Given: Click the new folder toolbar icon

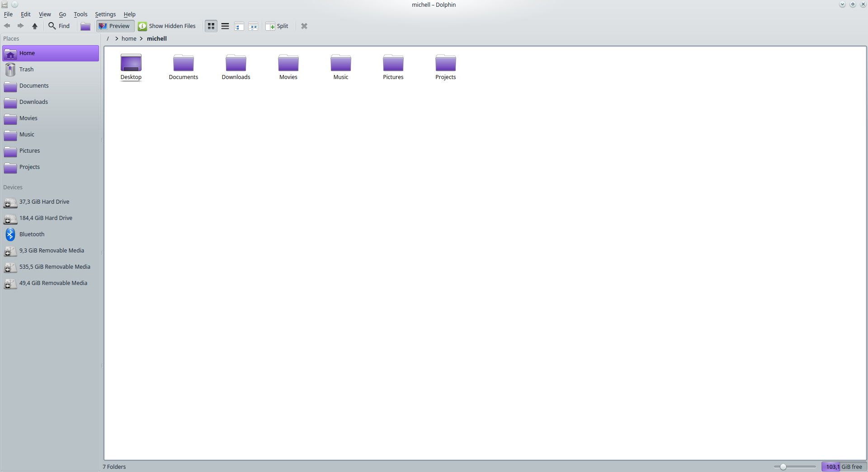Looking at the screenshot, I should pos(85,26).
